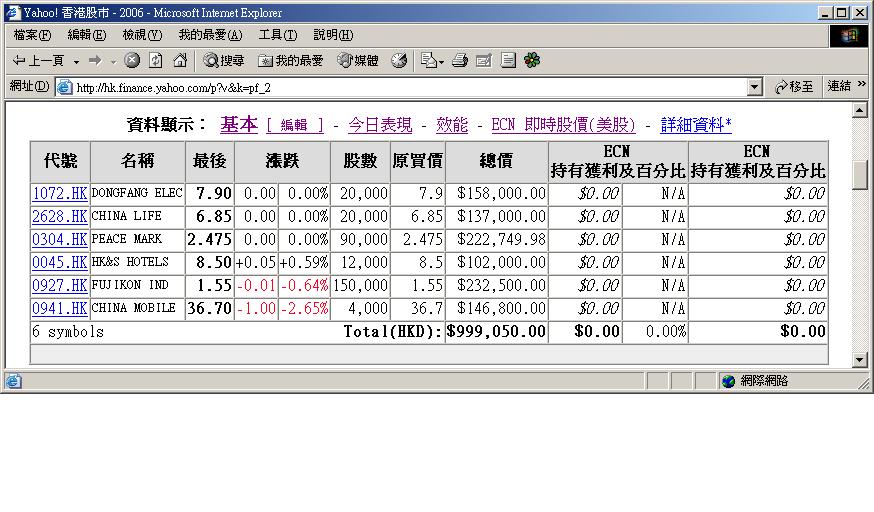The width and height of the screenshot is (874, 512).
Task: Open the 0941.HK stock link
Action: 60,309
